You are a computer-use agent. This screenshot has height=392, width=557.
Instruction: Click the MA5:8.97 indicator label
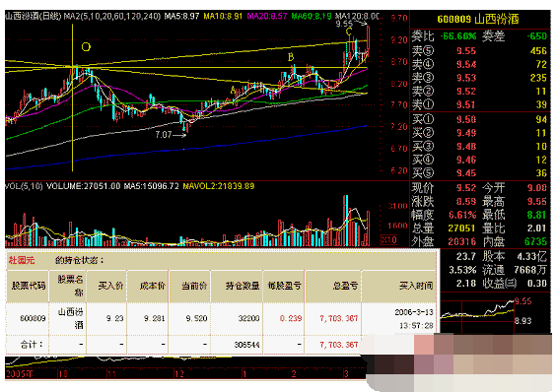(181, 17)
